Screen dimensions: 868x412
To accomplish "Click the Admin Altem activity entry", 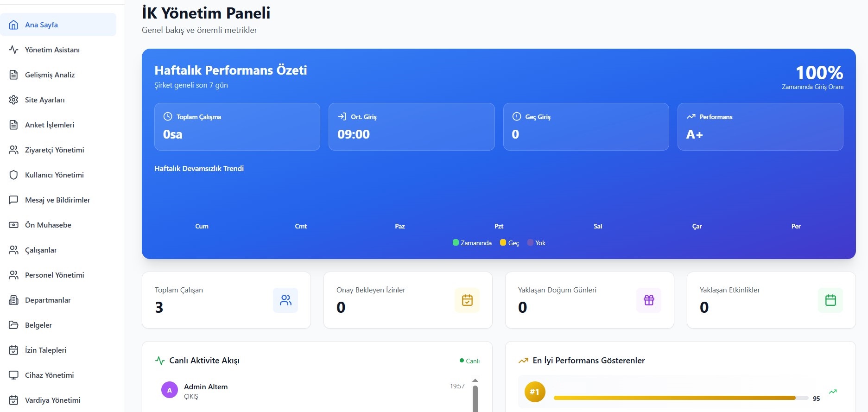I will click(x=206, y=391).
